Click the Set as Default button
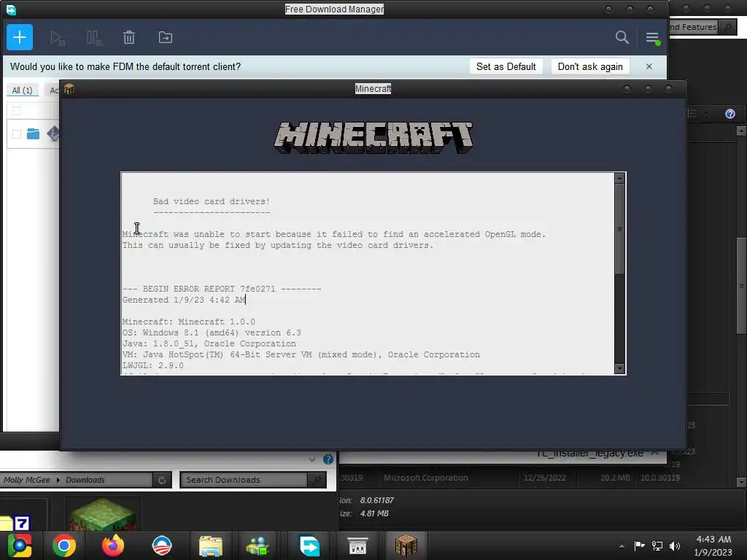Viewport: 747px width, 560px height. coord(506,66)
